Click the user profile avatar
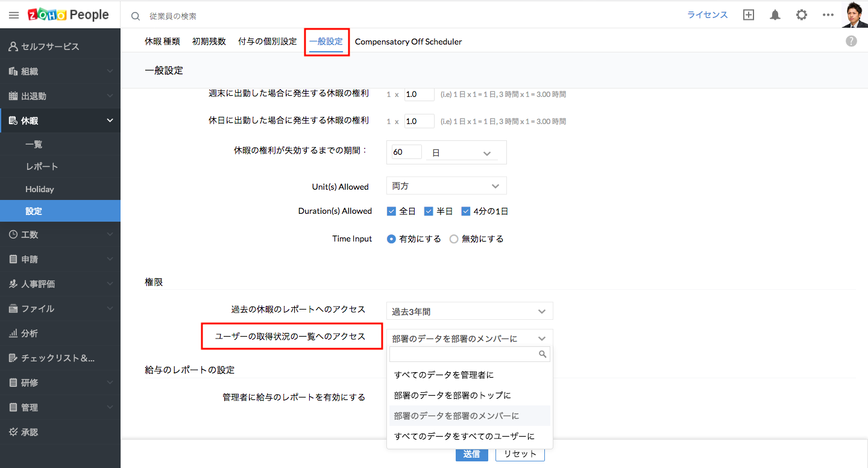The image size is (868, 468). point(854,14)
